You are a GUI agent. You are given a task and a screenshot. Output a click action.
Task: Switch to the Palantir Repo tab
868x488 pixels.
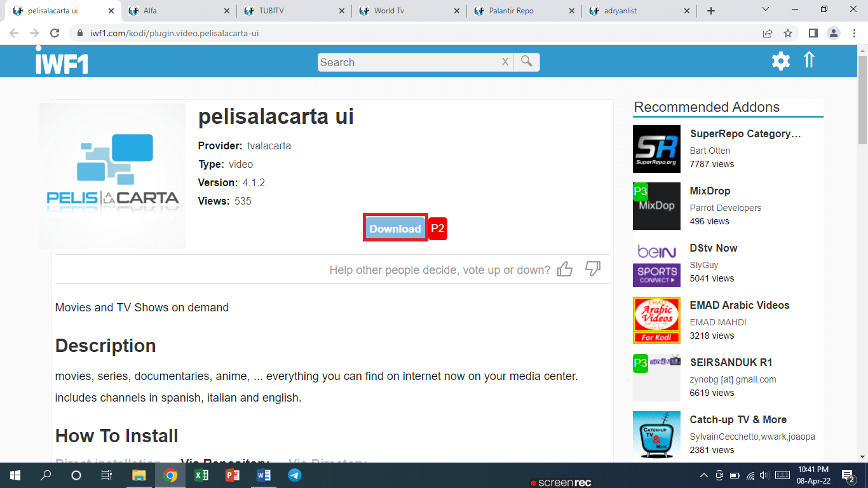pos(524,11)
